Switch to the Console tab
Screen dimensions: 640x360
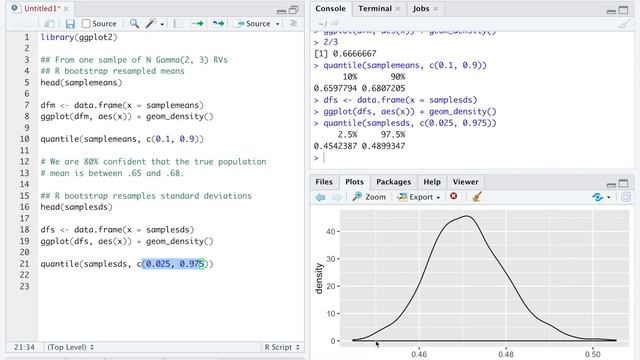330,9
